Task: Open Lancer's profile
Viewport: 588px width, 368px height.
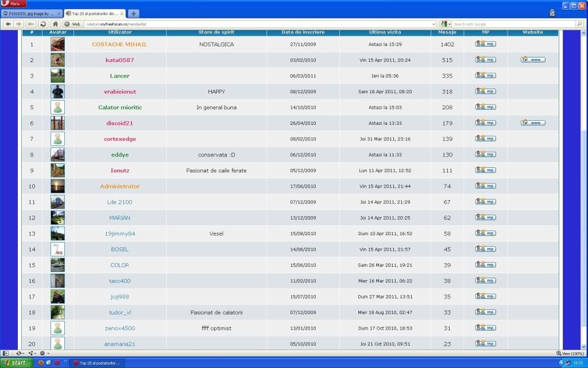Action: 119,76
